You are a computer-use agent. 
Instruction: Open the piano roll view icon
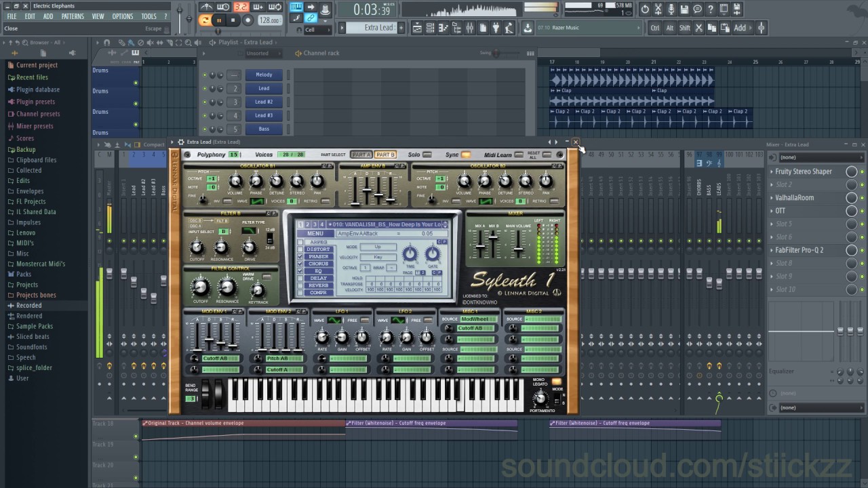coord(443,28)
